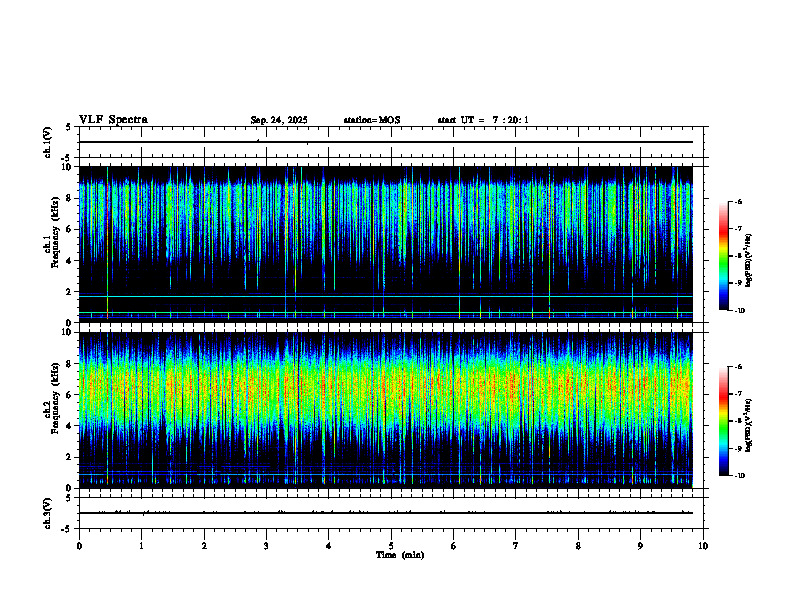
Task: Click the "ch.3(V)" axis label
Action: click(48, 513)
